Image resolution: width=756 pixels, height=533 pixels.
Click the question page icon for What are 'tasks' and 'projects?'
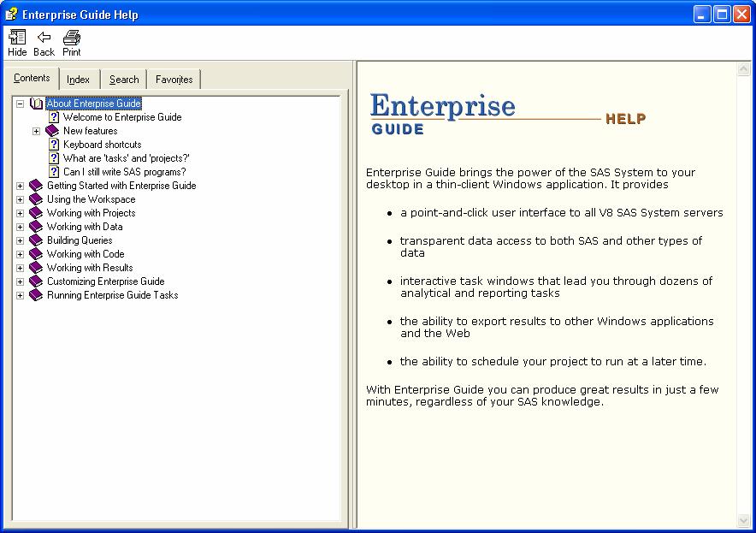(54, 158)
